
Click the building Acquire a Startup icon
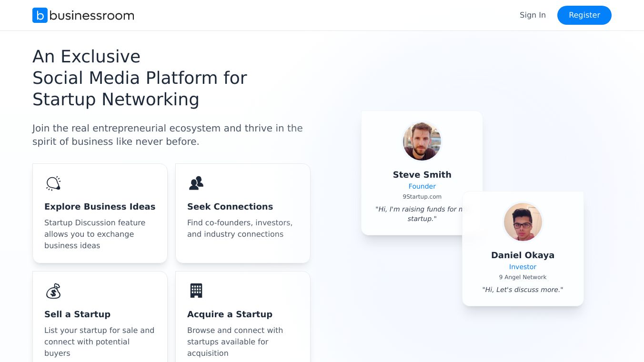[196, 291]
